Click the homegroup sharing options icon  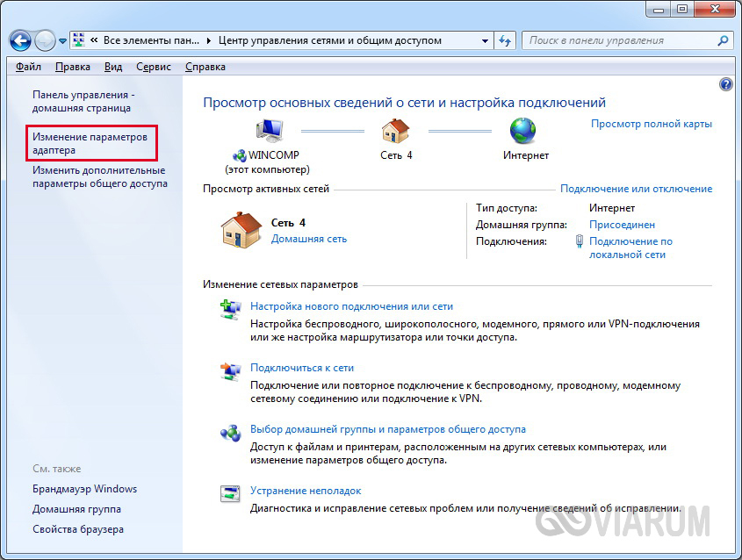point(230,432)
